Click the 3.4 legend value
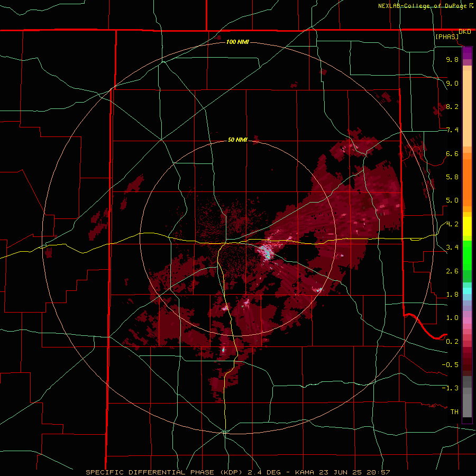This screenshot has height=476, width=476. 452,248
